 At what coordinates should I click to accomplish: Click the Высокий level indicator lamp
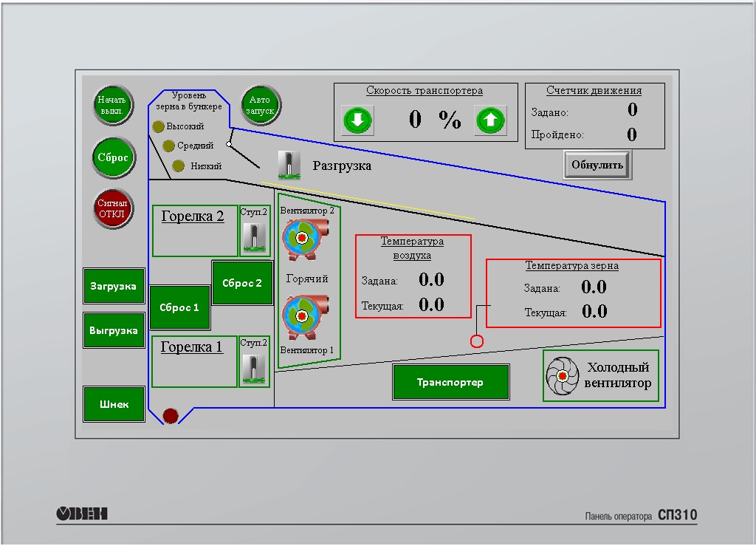point(158,127)
